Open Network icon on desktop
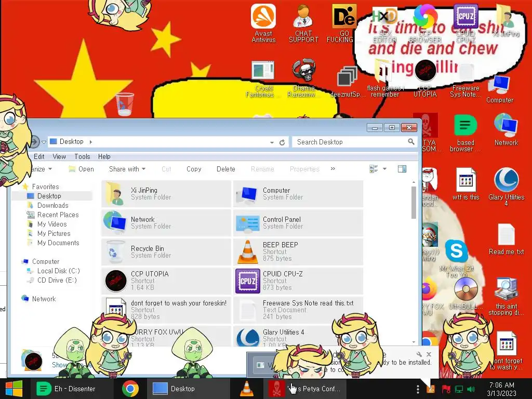This screenshot has width=532, height=399. (506, 129)
